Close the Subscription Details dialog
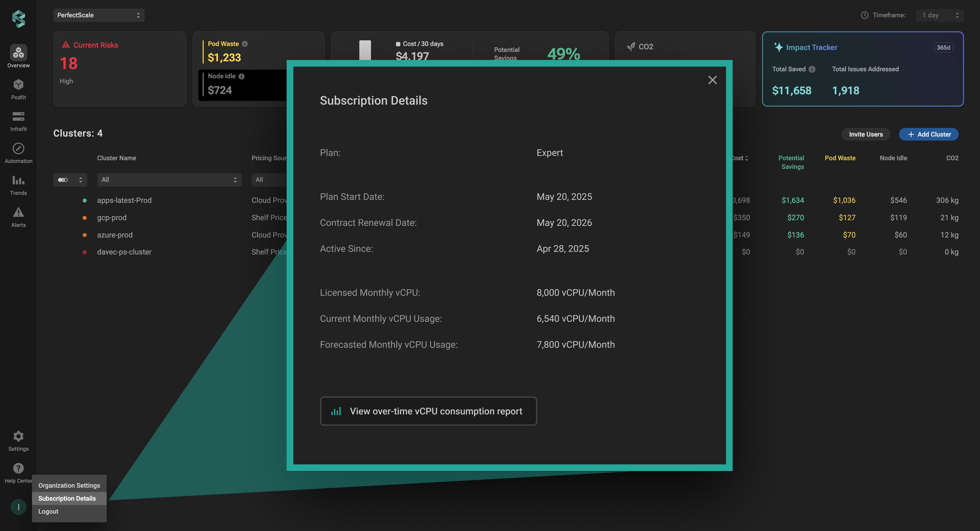980x531 pixels. (712, 80)
